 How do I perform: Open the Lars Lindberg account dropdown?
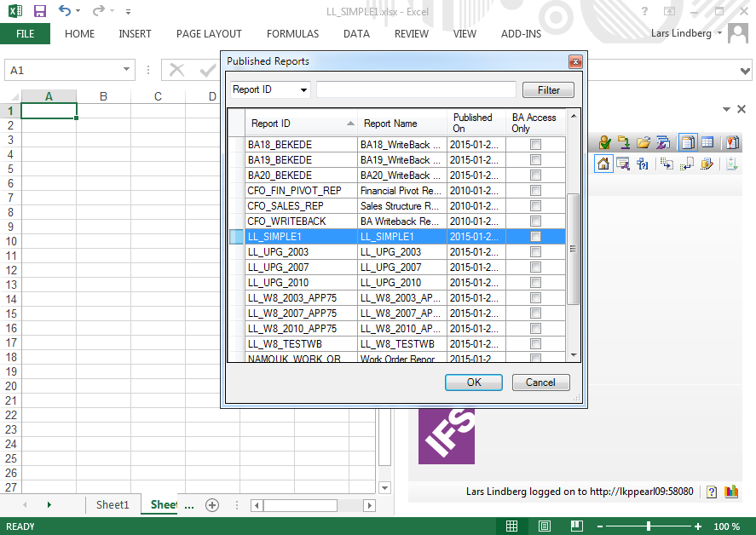(720, 32)
